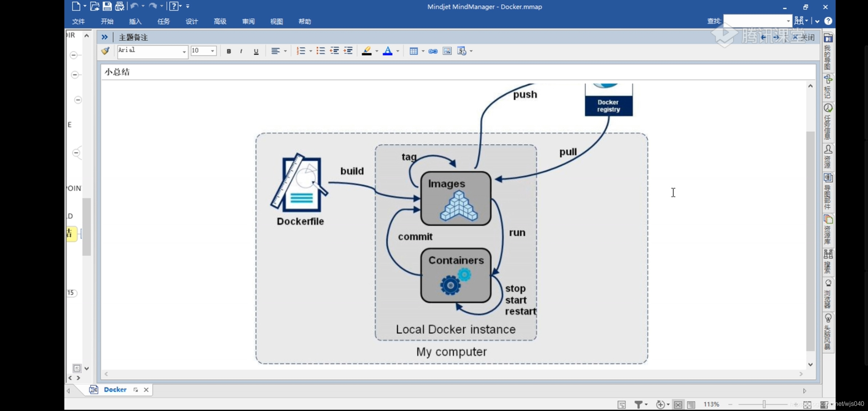Switch to the 任务 ribbon tab
This screenshot has width=868, height=411.
coord(163,21)
